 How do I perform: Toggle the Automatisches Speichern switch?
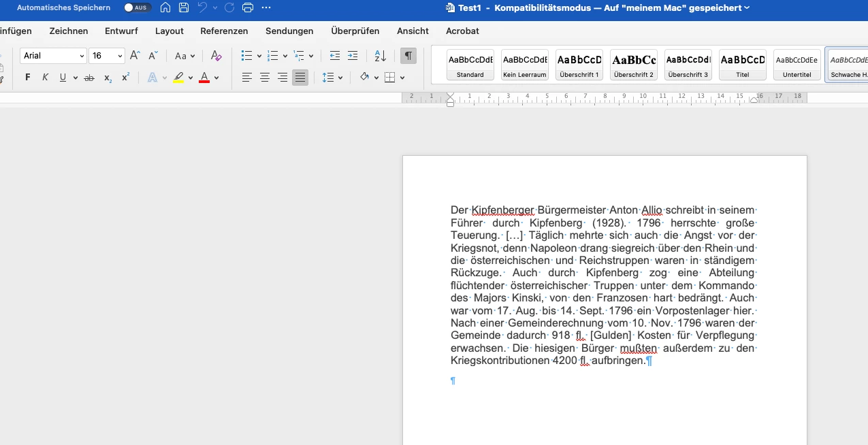click(x=138, y=7)
